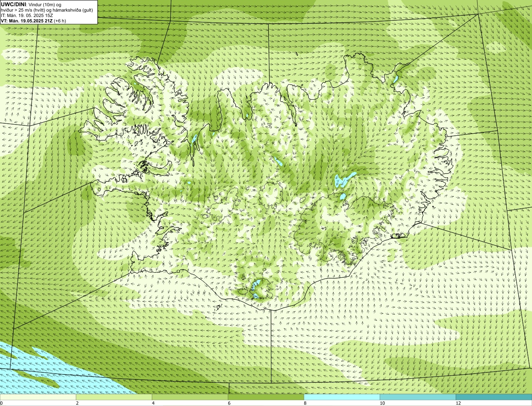Click the scale label '12' under color bar
Image resolution: width=532 pixels, height=406 pixels.
pos(458,403)
